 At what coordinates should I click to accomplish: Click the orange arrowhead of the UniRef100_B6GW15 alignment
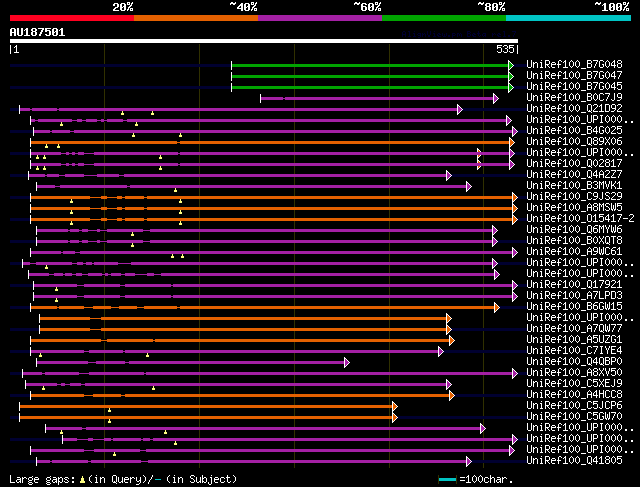coord(497,307)
